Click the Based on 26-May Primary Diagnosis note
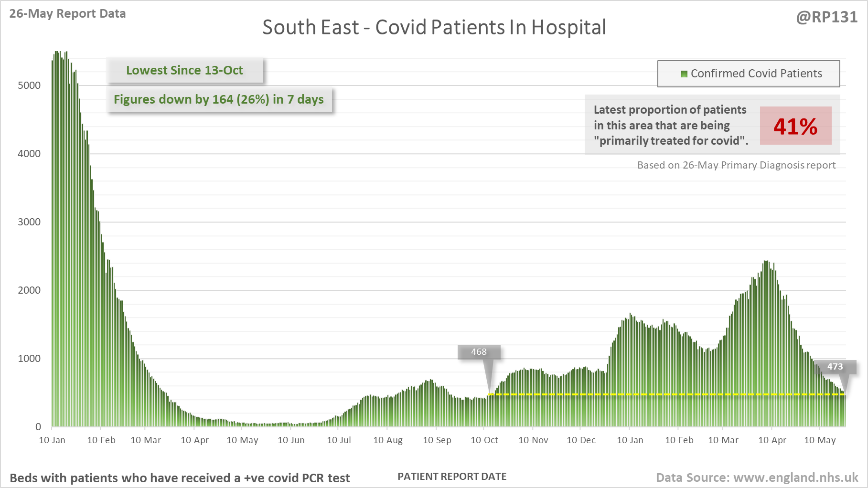868x488 pixels. 736,165
